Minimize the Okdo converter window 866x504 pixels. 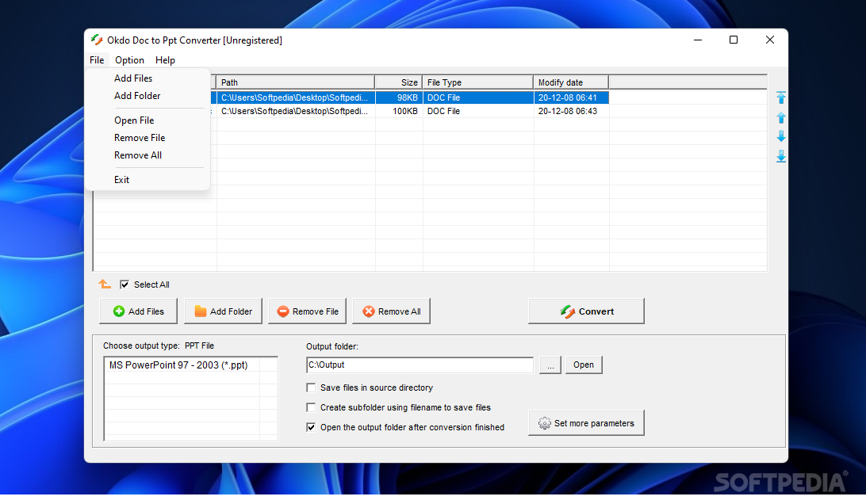(698, 40)
